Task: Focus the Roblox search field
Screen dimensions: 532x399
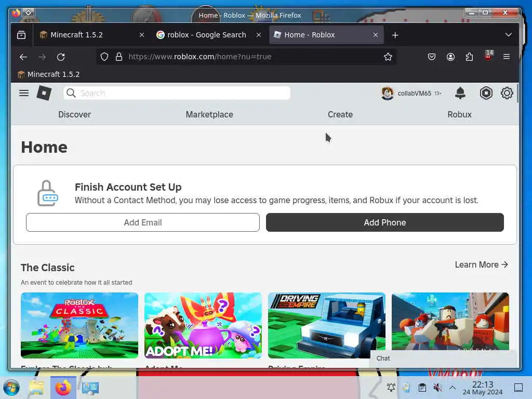Action: (x=177, y=93)
